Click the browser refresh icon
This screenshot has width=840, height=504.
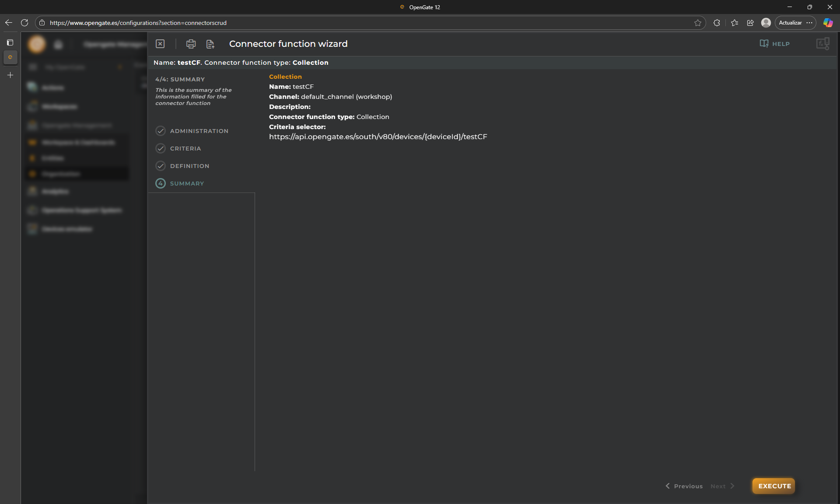tap(24, 23)
